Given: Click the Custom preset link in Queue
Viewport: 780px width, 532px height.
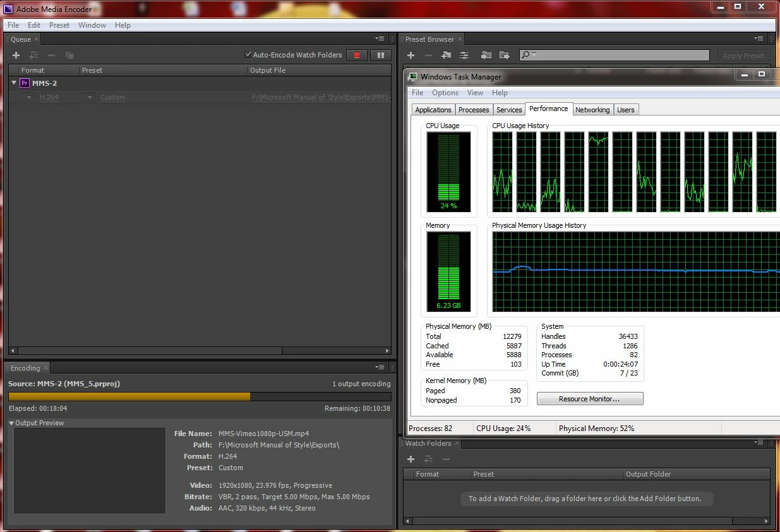Looking at the screenshot, I should (113, 97).
